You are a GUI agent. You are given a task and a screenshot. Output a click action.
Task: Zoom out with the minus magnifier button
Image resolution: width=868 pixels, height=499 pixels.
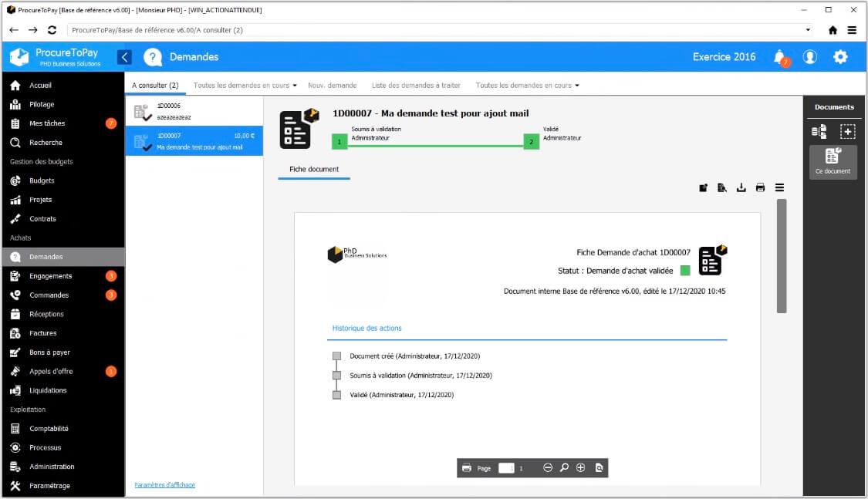click(x=548, y=468)
